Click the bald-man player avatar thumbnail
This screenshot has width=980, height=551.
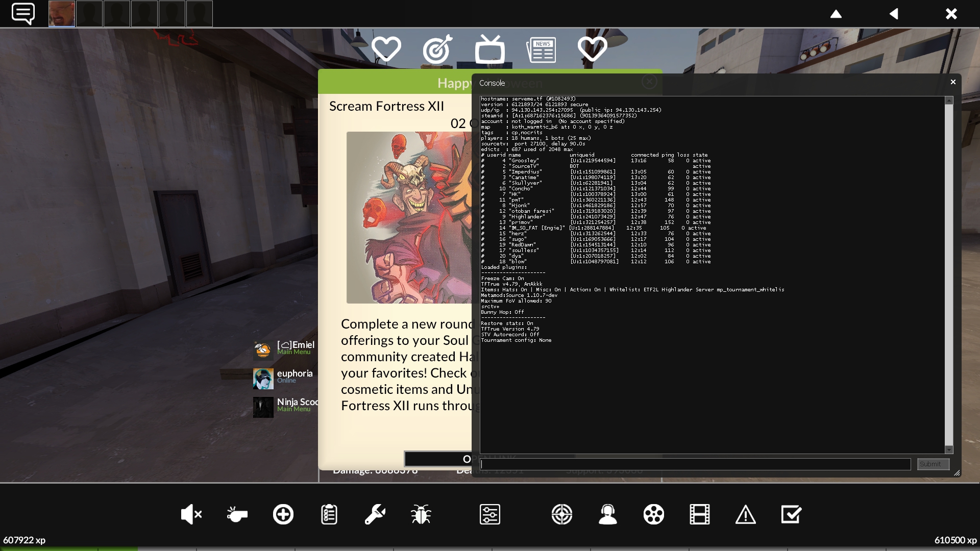click(x=62, y=14)
